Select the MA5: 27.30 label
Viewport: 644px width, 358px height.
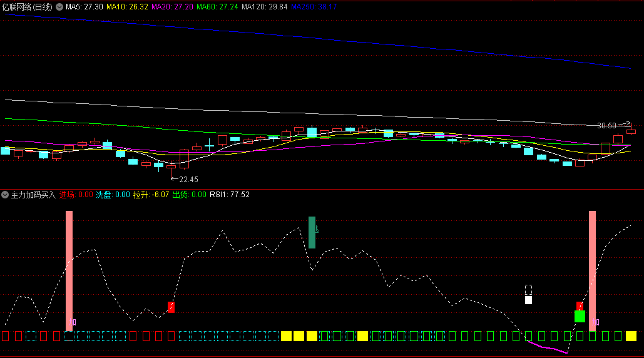(x=84, y=7)
